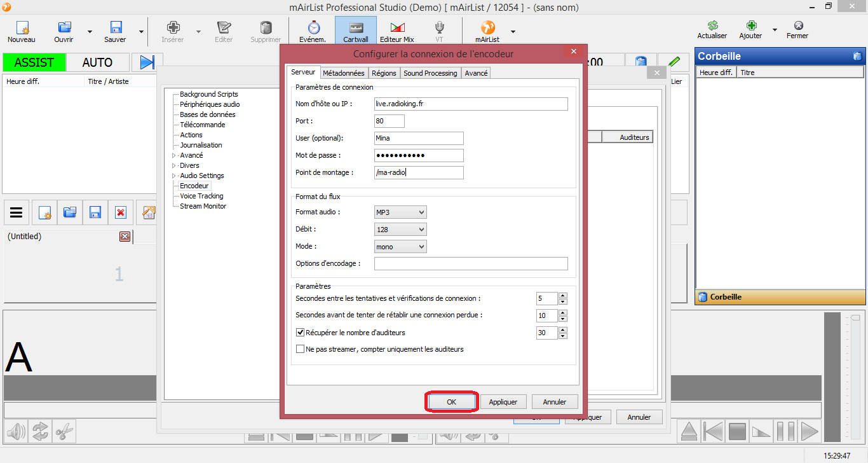
Task: Click the mAirList orange logo icon
Action: tap(488, 27)
